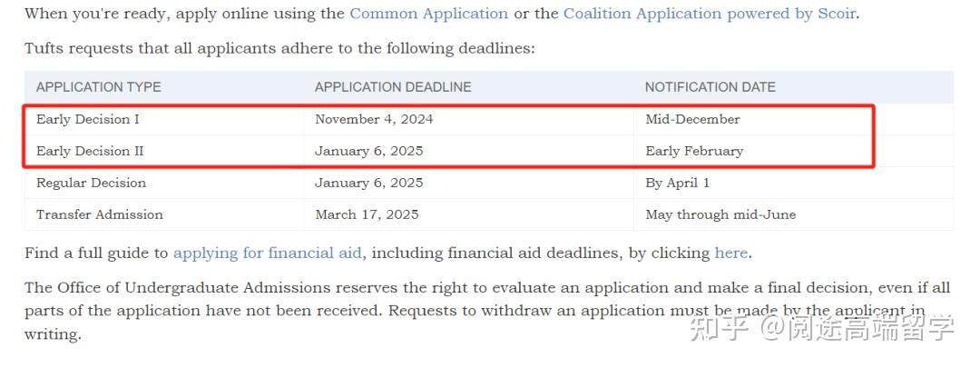Screen dimensions: 980x368
Task: Click the APPLICATION TYPE column header
Action: coord(98,87)
